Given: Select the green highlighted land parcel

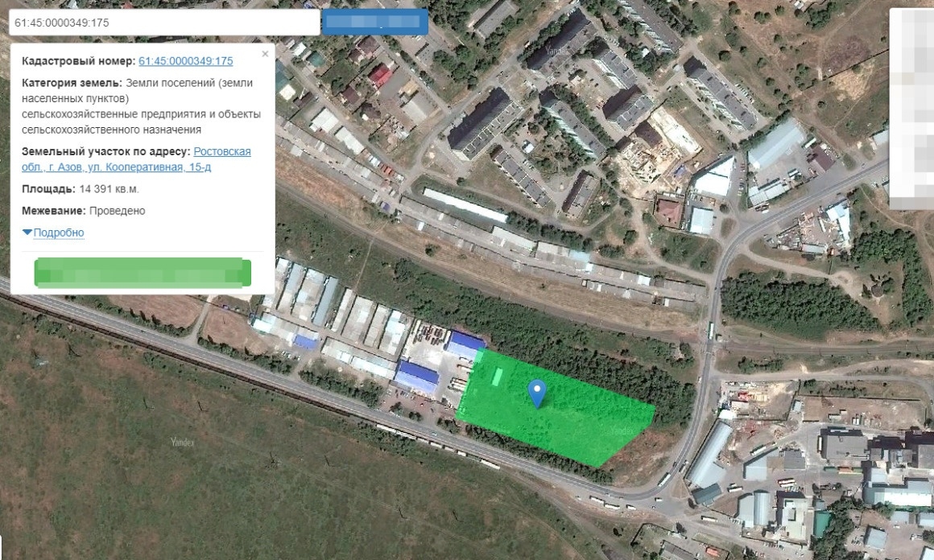Looking at the screenshot, I should click(580, 418).
